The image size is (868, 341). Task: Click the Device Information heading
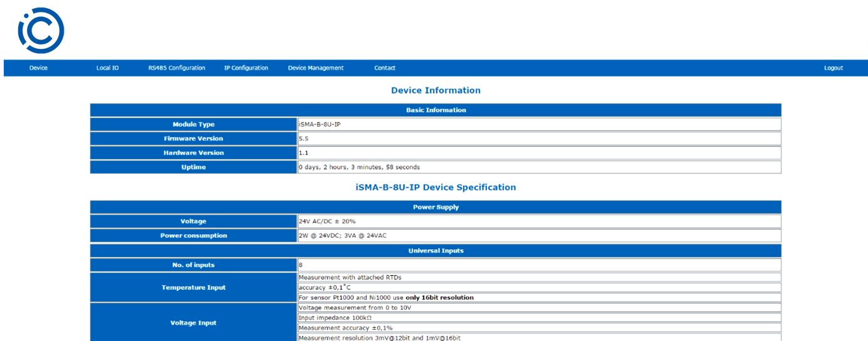coord(436,90)
